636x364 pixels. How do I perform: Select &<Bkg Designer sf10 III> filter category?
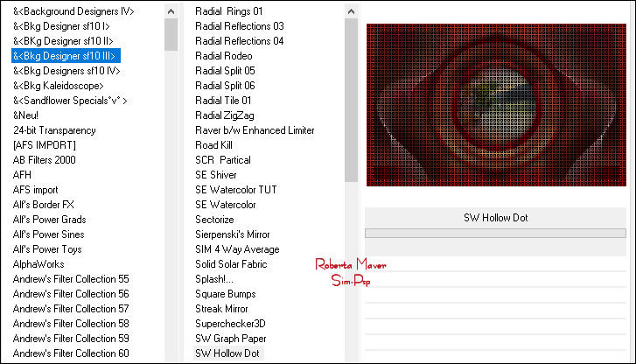click(66, 56)
